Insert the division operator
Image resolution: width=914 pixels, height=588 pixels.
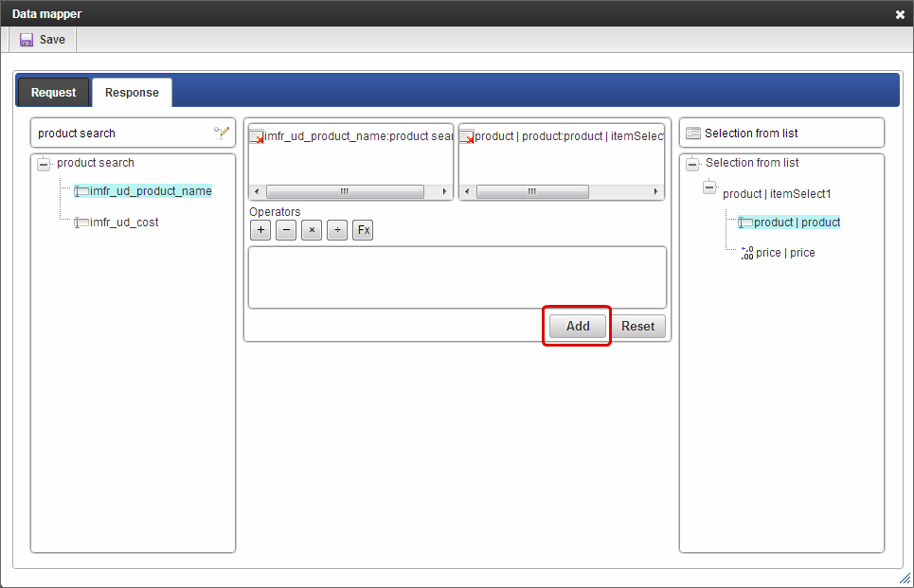[x=337, y=230]
